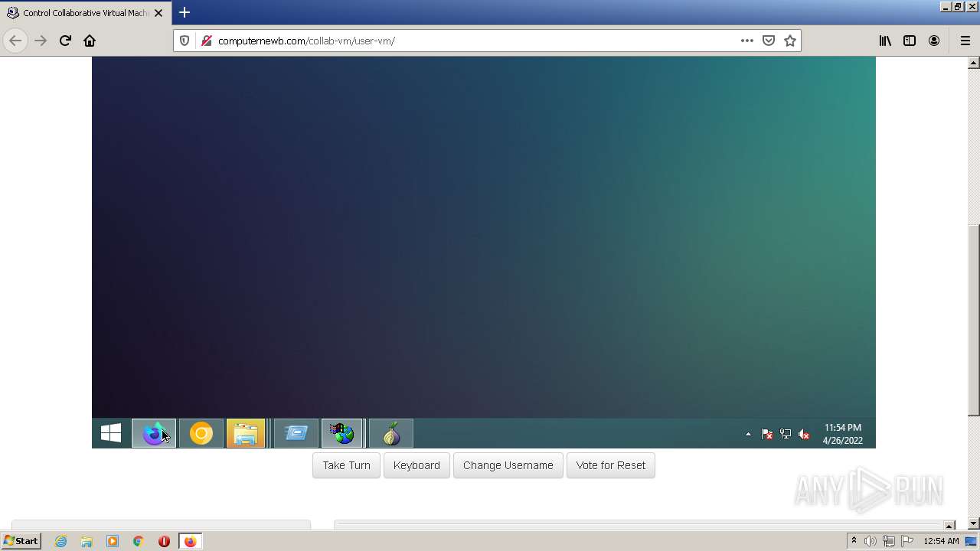Select the Control Collaborative Virtual Machine tab
This screenshot has width=980, height=551.
pos(84,13)
